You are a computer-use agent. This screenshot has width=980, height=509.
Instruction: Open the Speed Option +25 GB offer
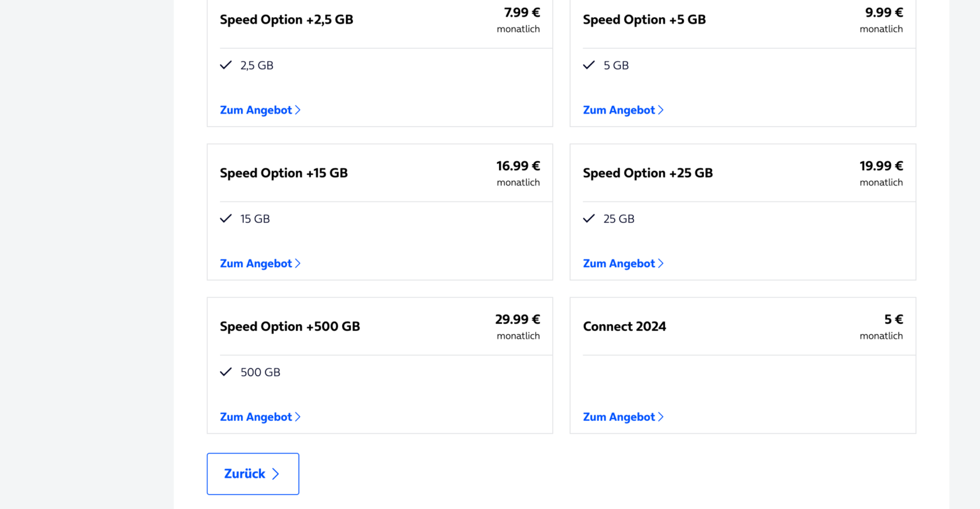point(619,263)
